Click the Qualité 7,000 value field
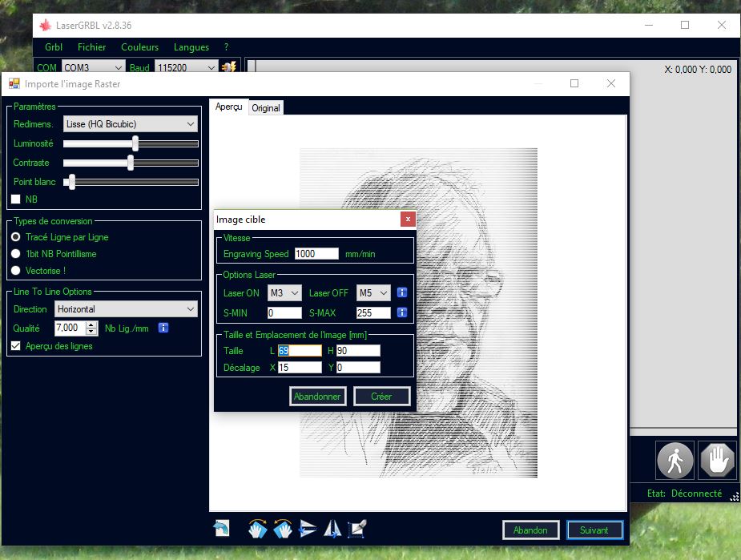Image resolution: width=741 pixels, height=560 pixels. (70, 328)
